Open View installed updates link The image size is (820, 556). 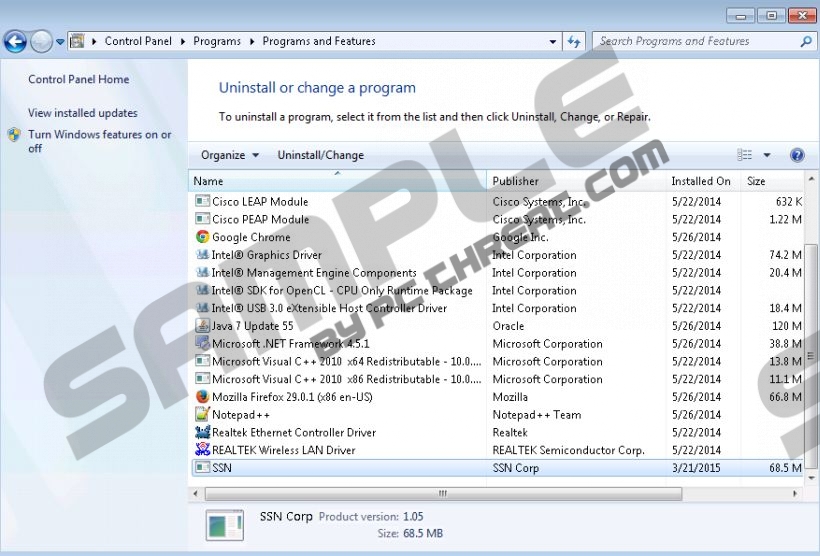(x=83, y=113)
